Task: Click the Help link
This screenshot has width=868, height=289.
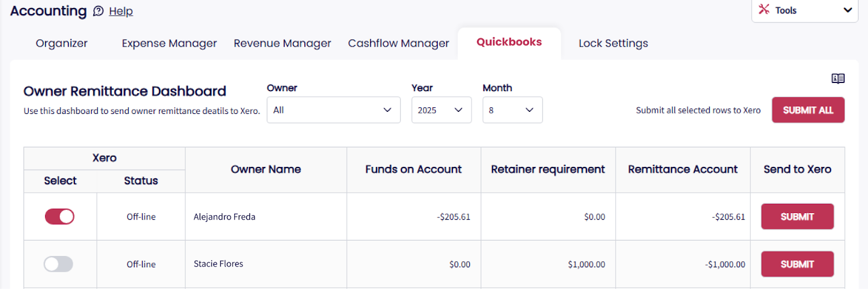Action: coord(121,11)
